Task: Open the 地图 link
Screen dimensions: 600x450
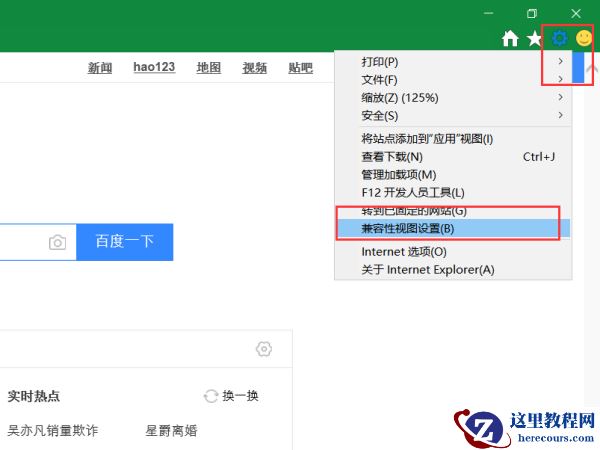Action: pos(209,68)
